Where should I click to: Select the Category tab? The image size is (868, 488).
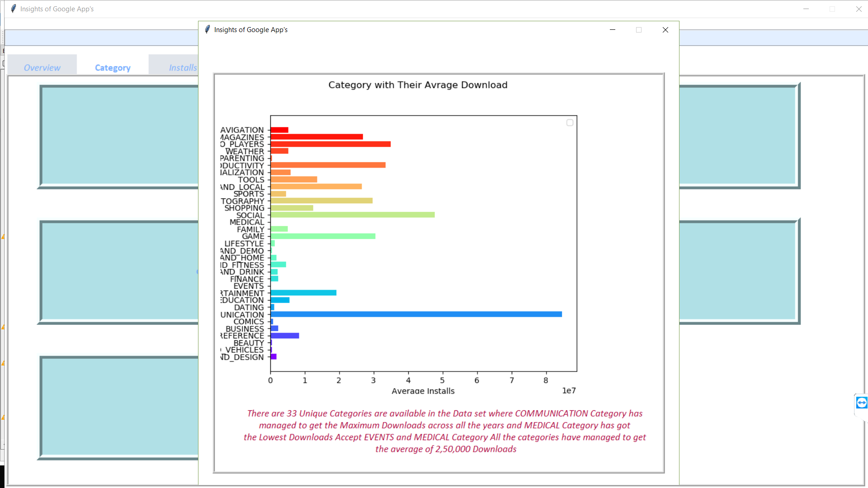tap(112, 67)
